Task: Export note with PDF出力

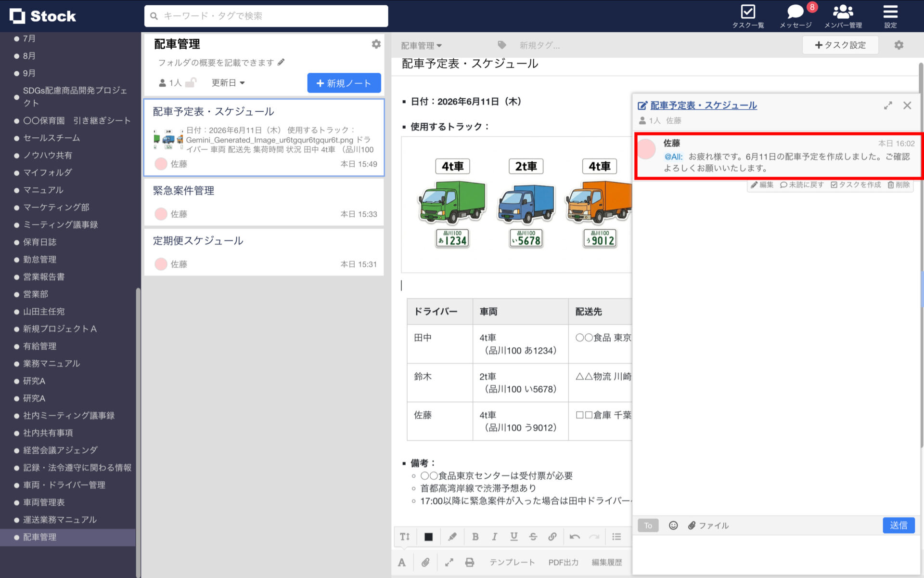Action: coord(564,562)
